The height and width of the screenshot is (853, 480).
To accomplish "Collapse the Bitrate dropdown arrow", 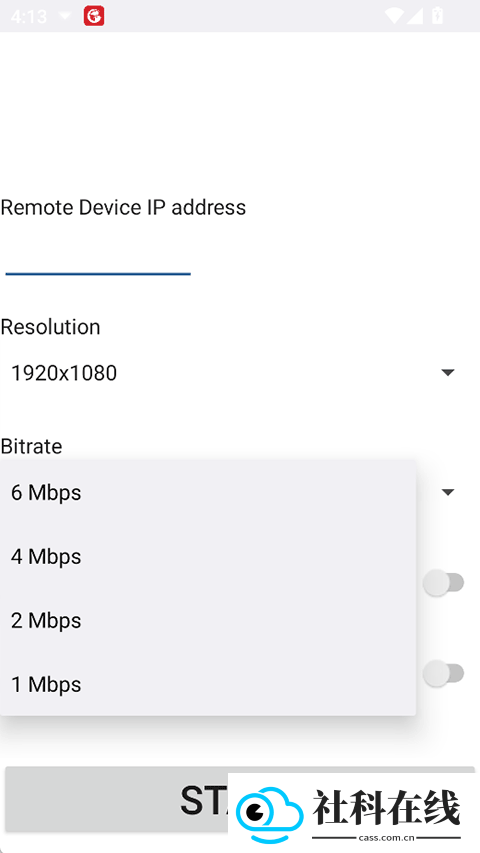I will tap(448, 492).
